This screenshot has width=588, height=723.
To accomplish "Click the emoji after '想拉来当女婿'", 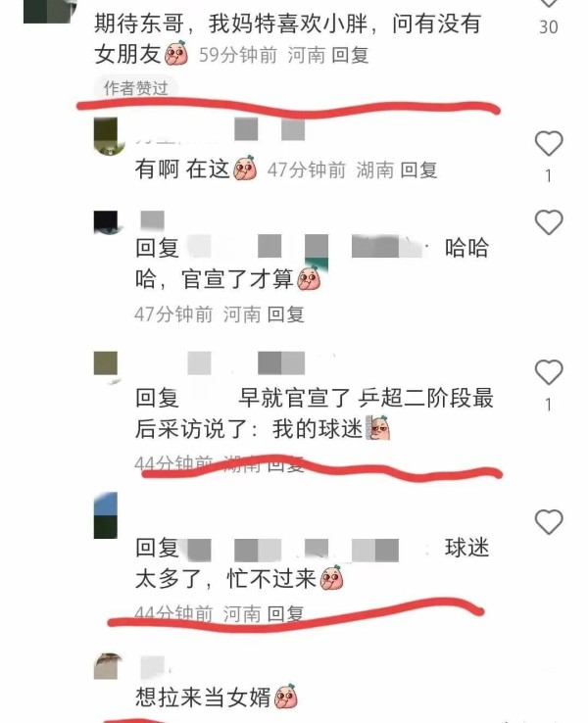I will 286,697.
